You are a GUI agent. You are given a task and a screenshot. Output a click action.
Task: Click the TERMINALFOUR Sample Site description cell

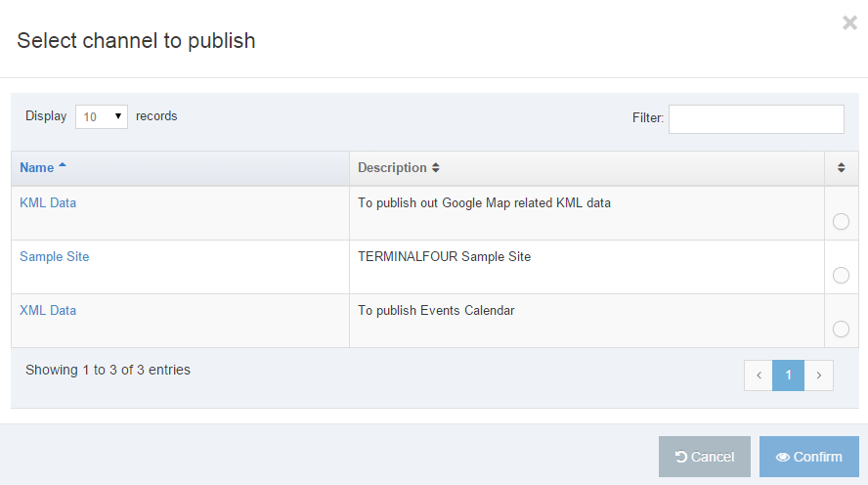pyautogui.click(x=444, y=257)
